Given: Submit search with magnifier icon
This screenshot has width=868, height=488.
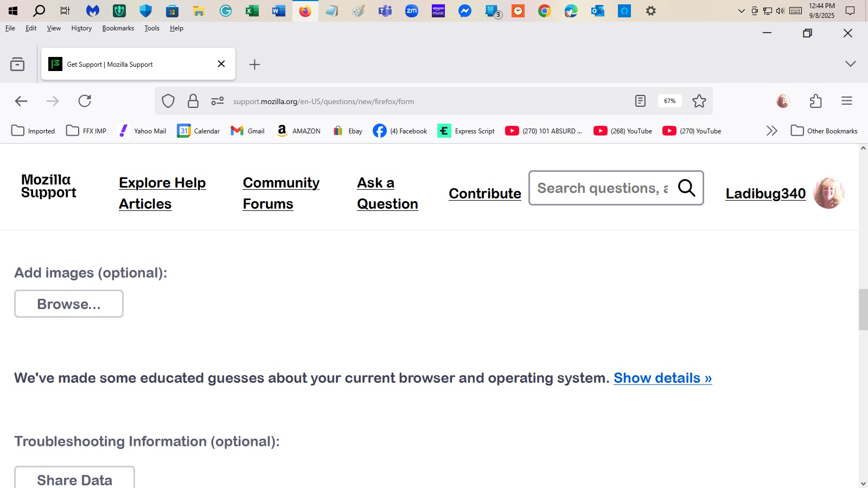Looking at the screenshot, I should tap(686, 188).
